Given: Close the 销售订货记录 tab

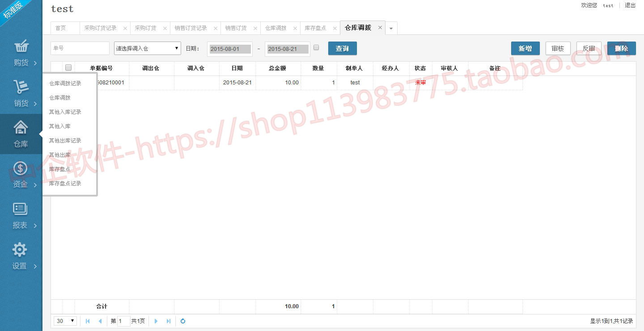Looking at the screenshot, I should [216, 28].
